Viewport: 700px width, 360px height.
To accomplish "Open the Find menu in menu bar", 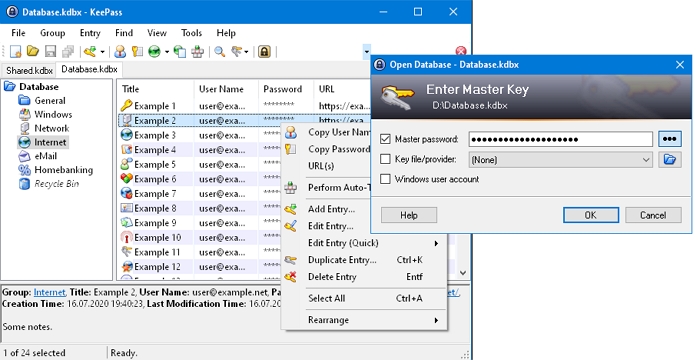I will (x=124, y=33).
